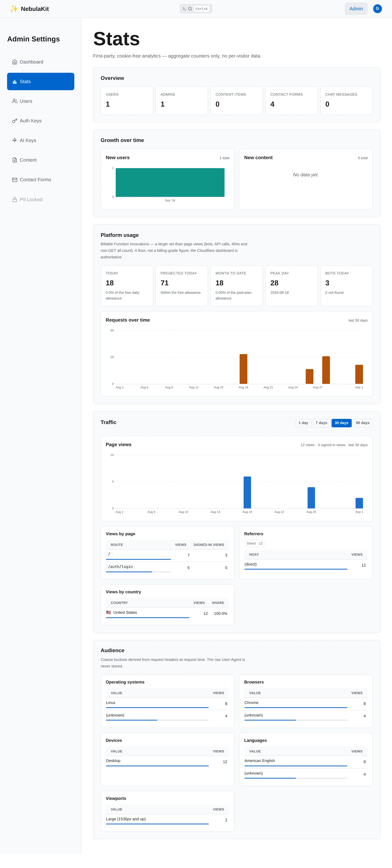Open Dashboard in the sidebar
Screen dimensions: 392x868
[x=41, y=62]
